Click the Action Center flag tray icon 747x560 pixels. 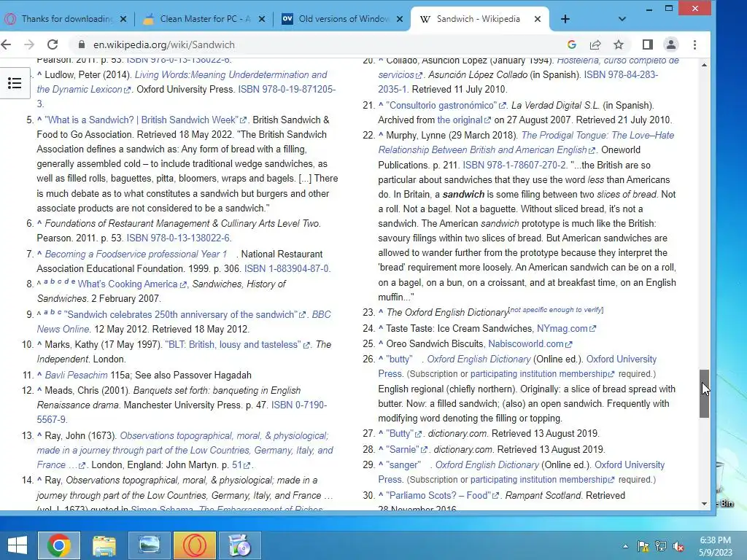[643, 547]
